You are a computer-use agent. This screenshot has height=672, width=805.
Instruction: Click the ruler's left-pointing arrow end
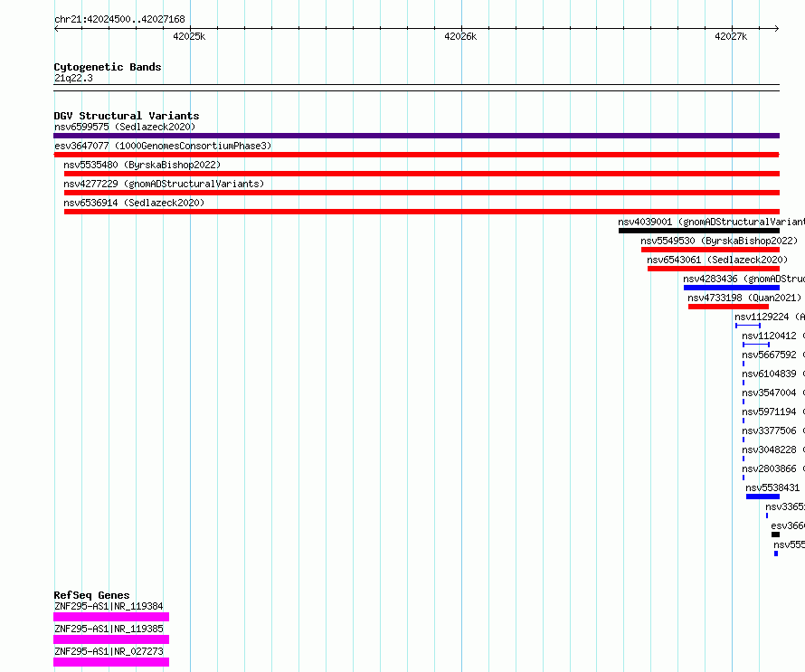tap(56, 28)
